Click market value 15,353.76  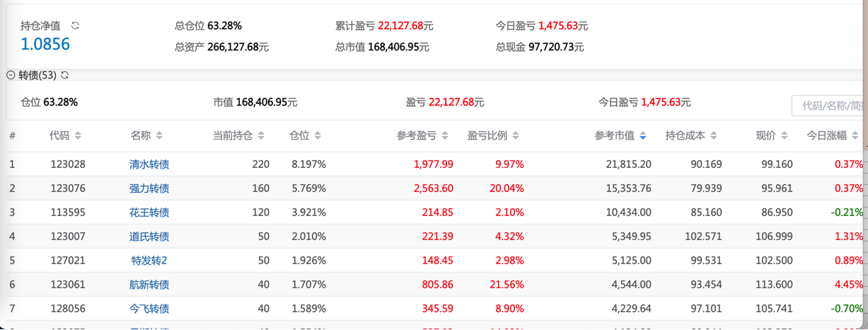click(629, 188)
